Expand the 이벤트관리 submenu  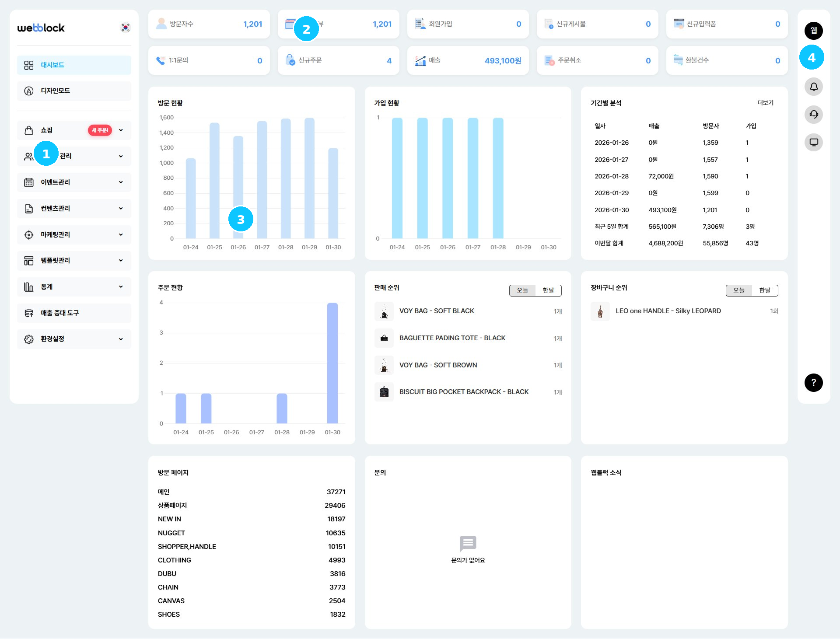coord(121,182)
